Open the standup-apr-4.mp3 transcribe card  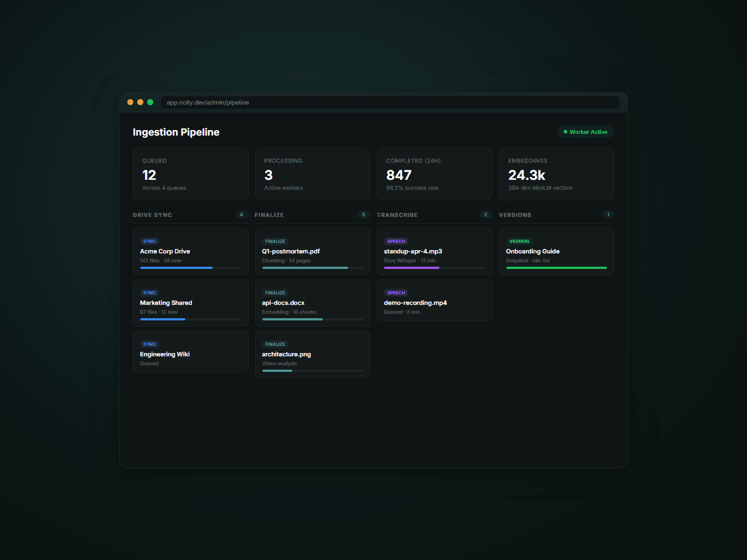[434, 252]
